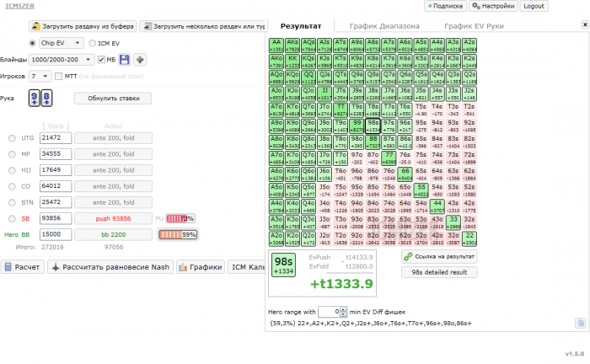Click the large 98s +1334 hand tile
Screen dimensions: 590x364
point(283,265)
